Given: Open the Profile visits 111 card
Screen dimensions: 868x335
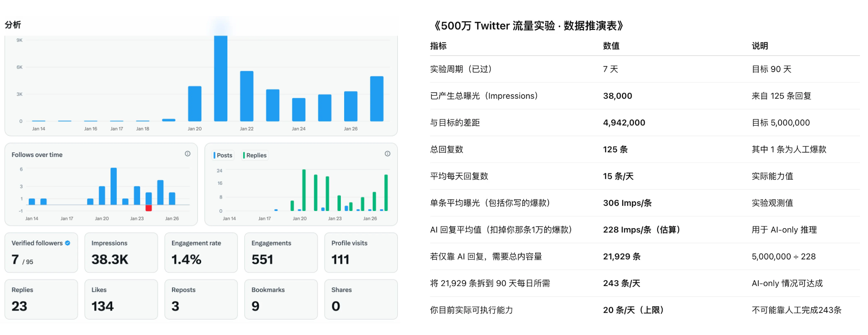Looking at the screenshot, I should click(x=361, y=253).
